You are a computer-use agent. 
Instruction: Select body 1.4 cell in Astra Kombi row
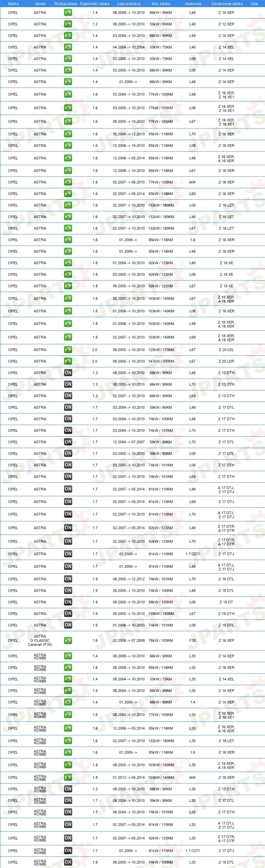pos(192,702)
